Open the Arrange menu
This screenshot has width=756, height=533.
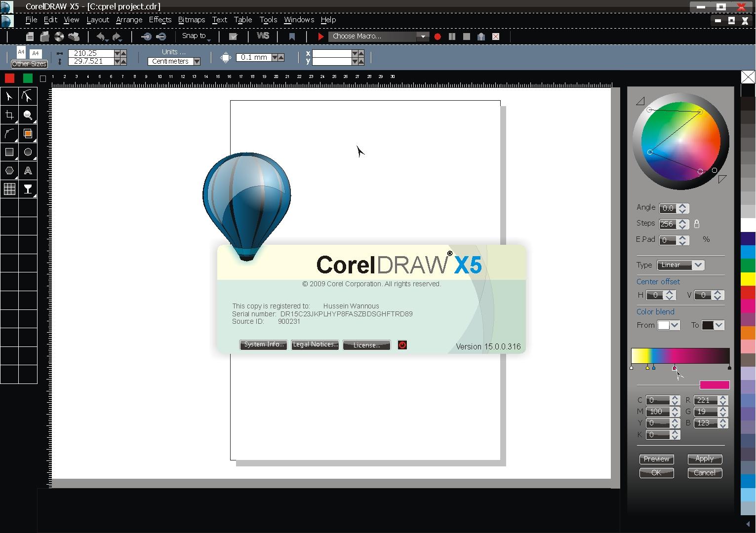pyautogui.click(x=129, y=20)
